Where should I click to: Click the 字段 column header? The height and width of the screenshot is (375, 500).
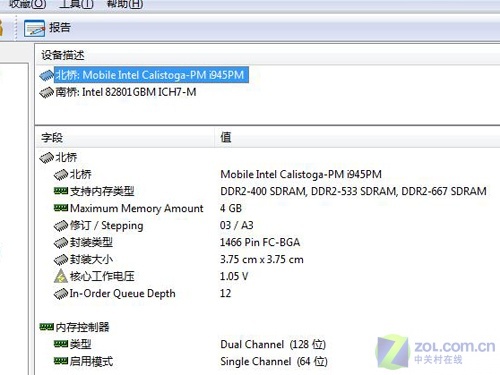[52, 137]
